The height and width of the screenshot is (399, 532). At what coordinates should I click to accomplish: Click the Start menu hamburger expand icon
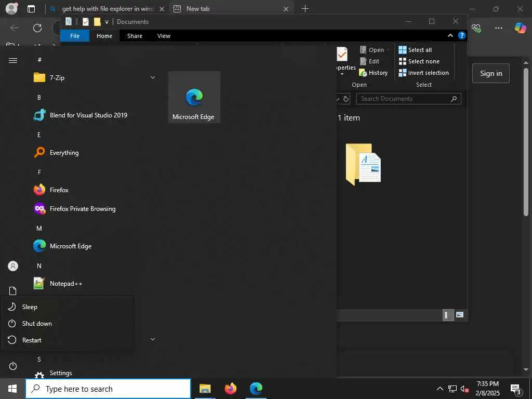(13, 60)
